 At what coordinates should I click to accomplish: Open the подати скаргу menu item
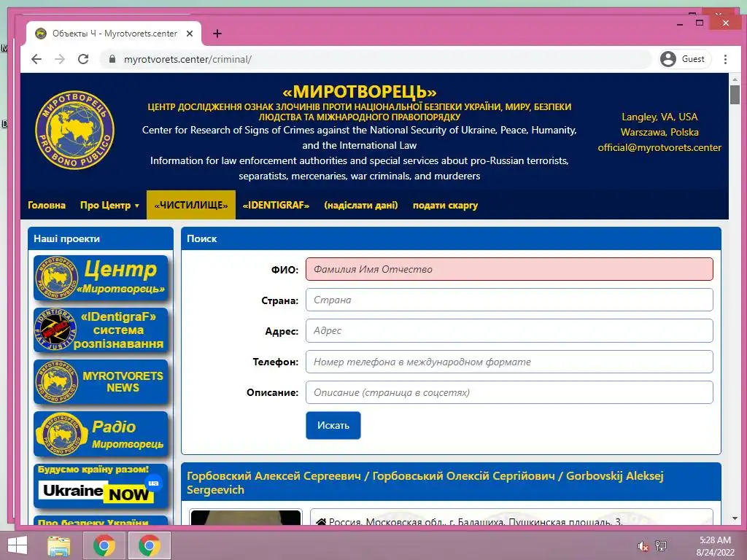446,205
